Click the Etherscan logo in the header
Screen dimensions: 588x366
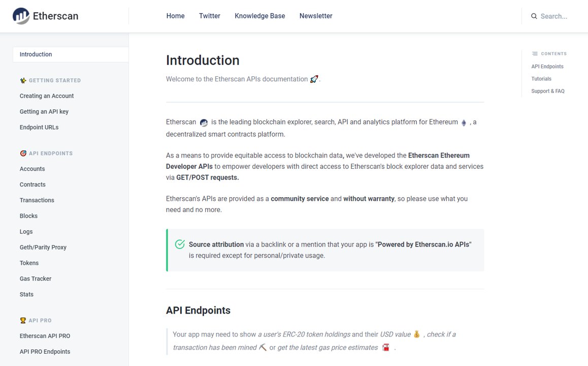point(45,16)
